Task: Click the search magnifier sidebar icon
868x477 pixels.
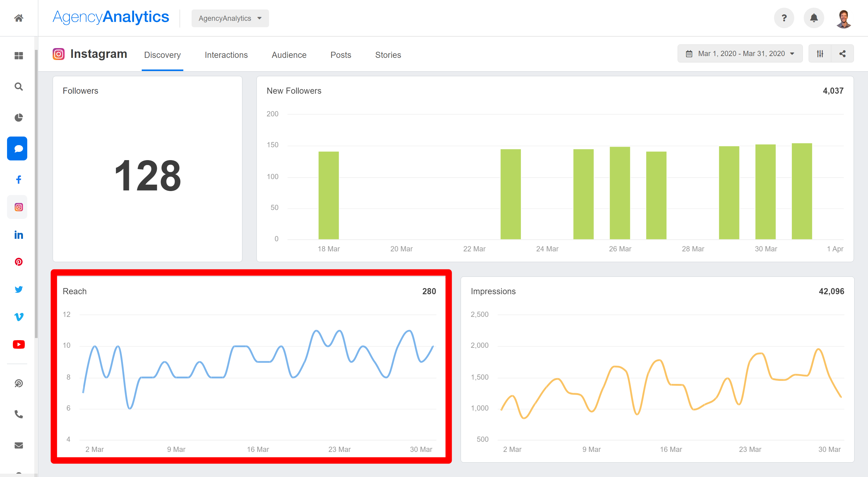Action: point(19,87)
